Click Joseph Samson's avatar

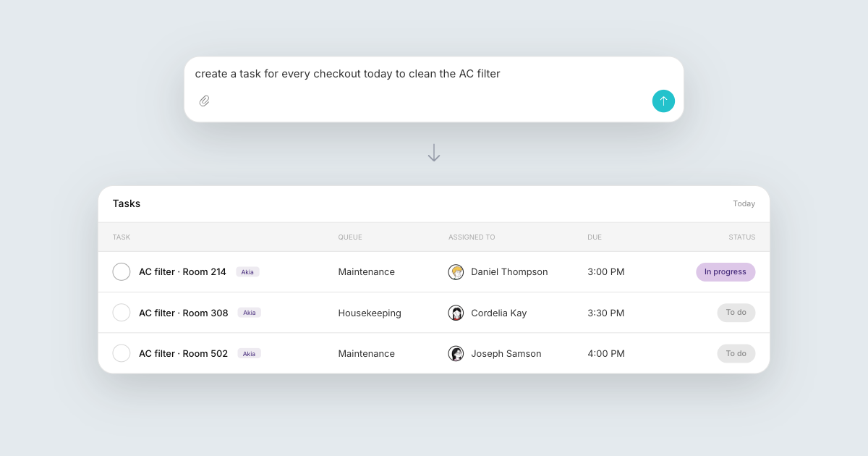click(x=456, y=353)
